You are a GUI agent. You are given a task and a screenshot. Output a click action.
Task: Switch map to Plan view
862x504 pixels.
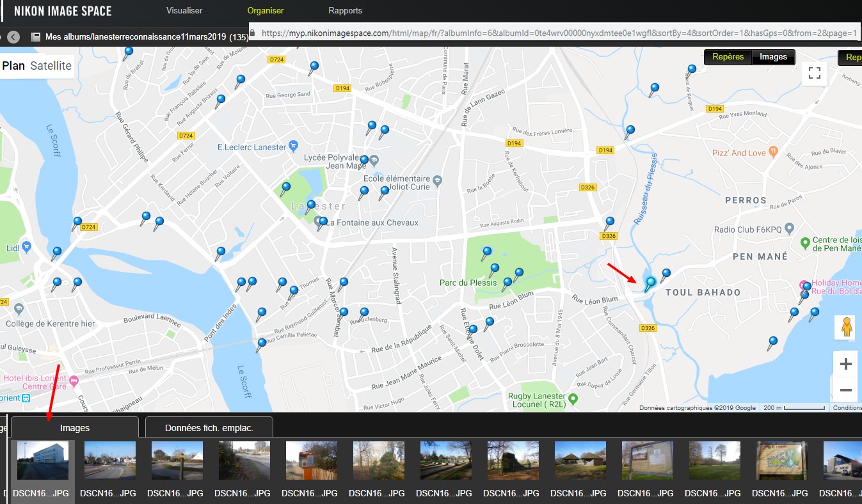coord(13,66)
